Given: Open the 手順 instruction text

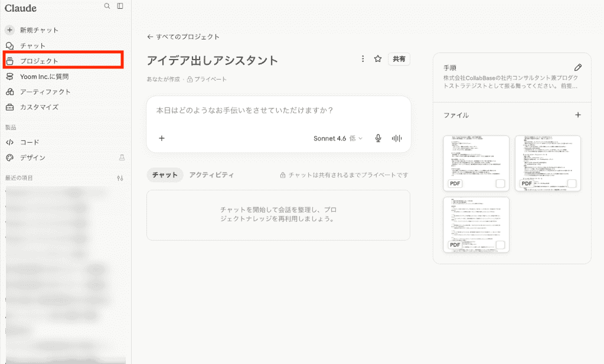Looking at the screenshot, I should (510, 82).
